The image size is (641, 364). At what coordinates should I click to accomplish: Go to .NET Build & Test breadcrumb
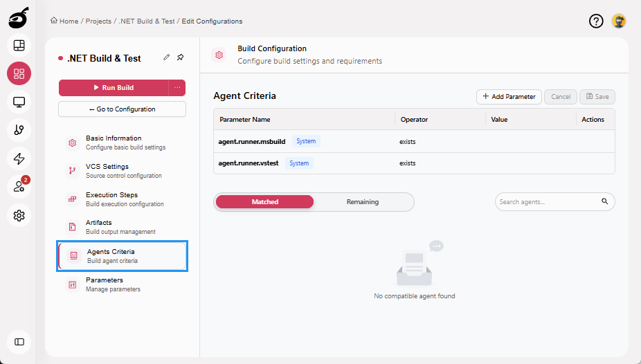pos(146,21)
